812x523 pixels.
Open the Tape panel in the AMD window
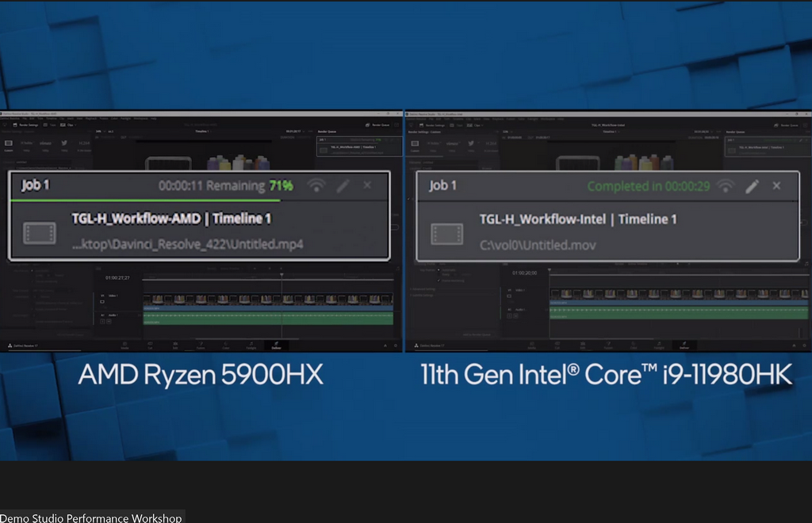(x=50, y=124)
